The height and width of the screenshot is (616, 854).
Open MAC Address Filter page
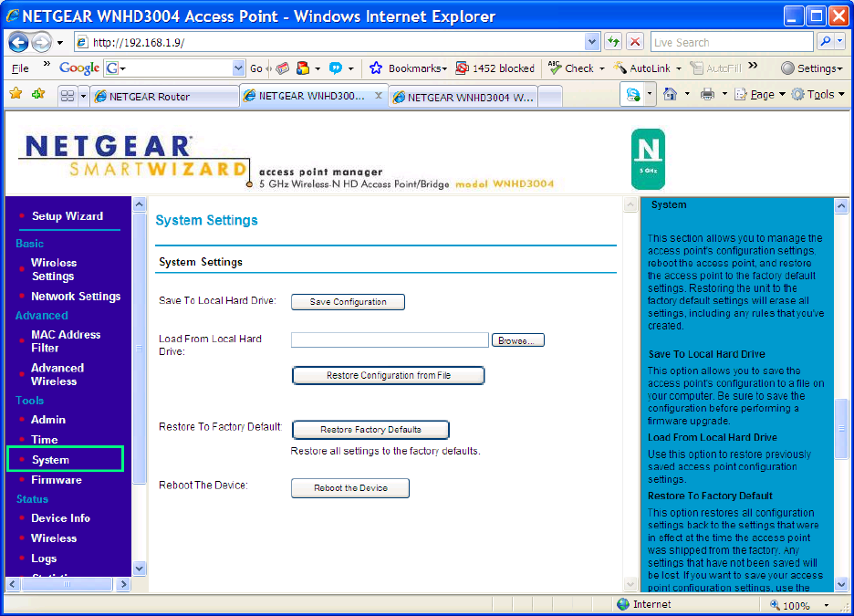pos(66,341)
